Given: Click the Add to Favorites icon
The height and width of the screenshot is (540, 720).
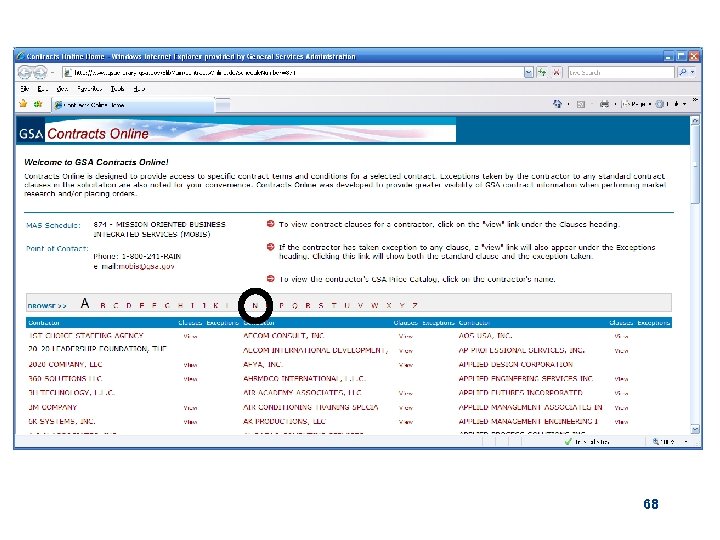Looking at the screenshot, I should (38, 104).
